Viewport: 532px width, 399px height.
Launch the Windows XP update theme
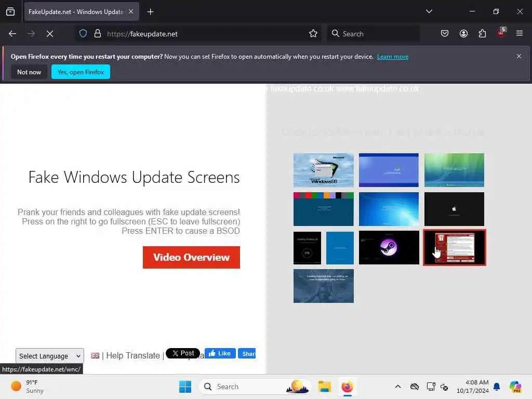point(389,170)
